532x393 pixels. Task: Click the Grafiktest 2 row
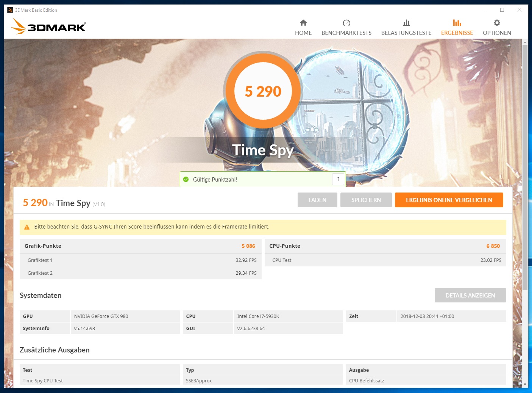tap(140, 273)
